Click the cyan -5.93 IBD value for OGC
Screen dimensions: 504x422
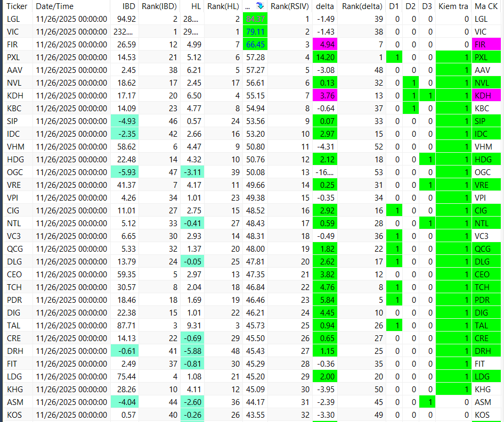pyautogui.click(x=125, y=172)
